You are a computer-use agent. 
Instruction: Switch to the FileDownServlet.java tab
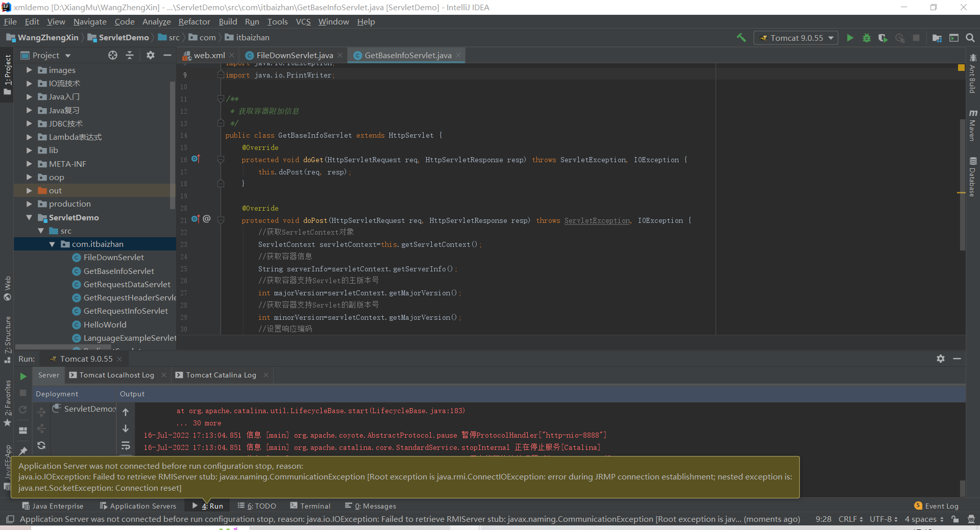pyautogui.click(x=294, y=55)
